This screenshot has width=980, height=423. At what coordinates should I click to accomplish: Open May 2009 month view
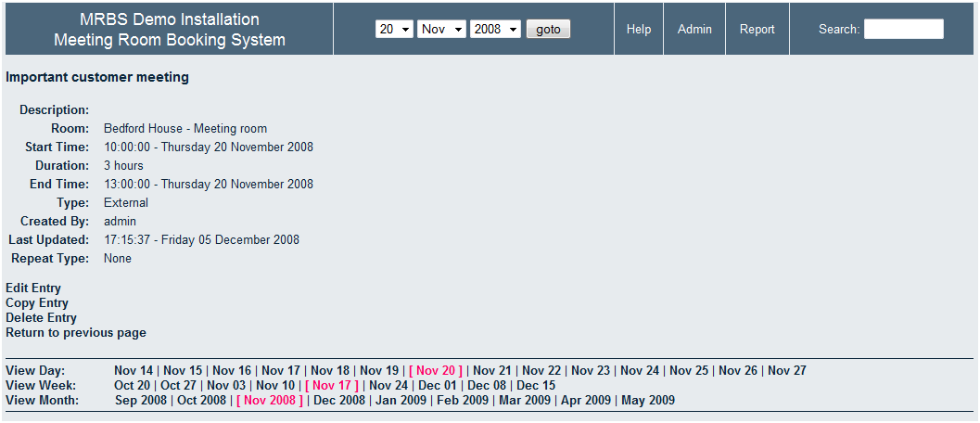648,401
